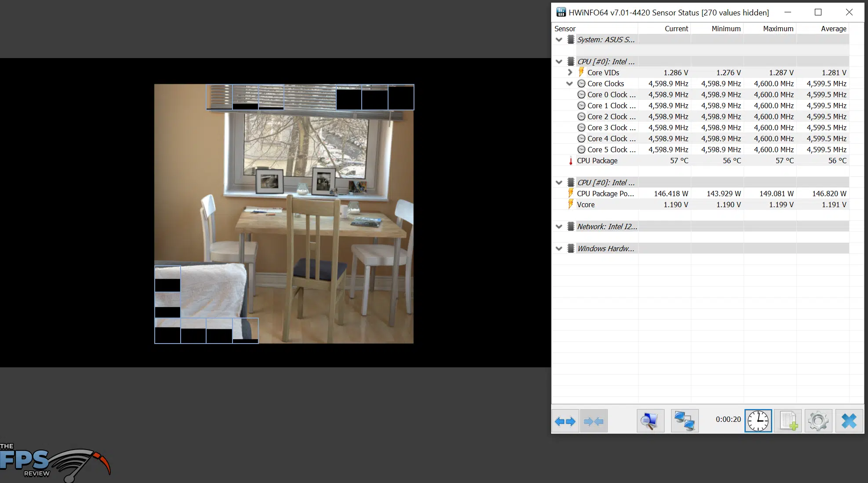Close sensors with the blue X button
The height and width of the screenshot is (483, 868).
(849, 421)
